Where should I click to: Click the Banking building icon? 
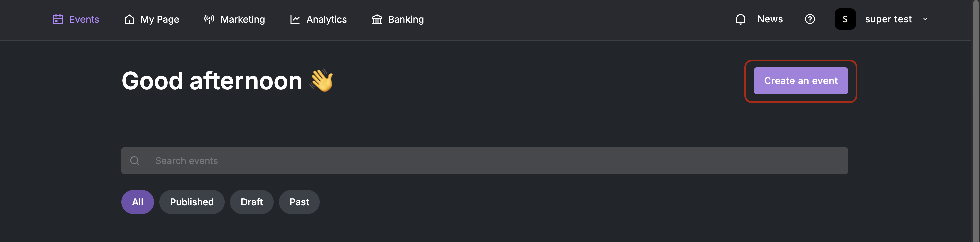click(x=377, y=19)
